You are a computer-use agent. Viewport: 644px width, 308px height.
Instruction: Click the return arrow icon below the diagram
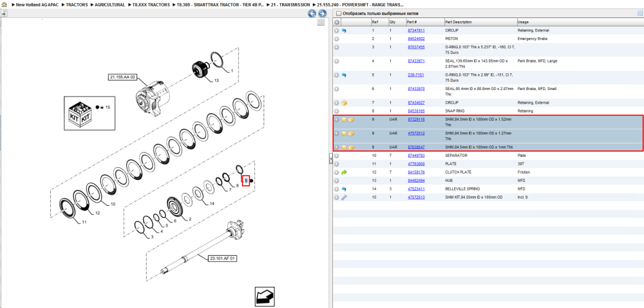(x=265, y=296)
